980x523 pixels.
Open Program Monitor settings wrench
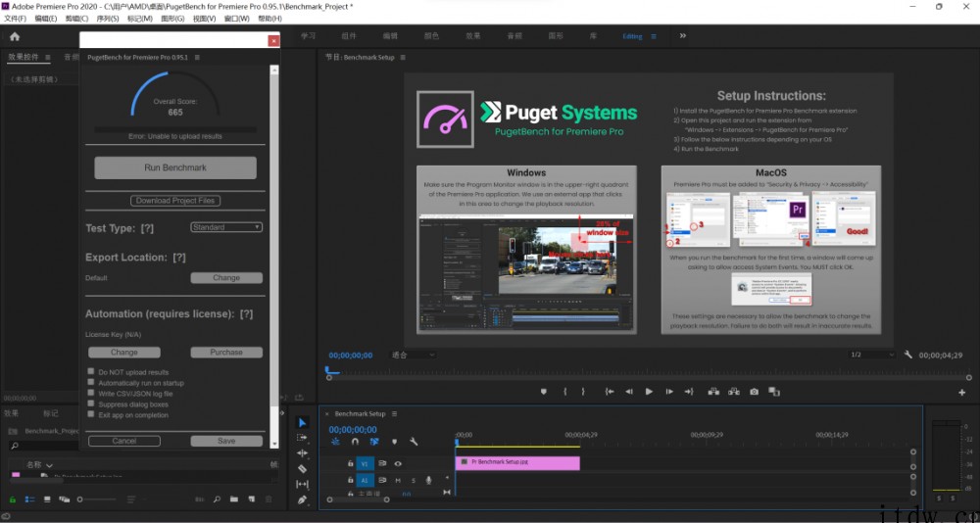[x=908, y=355]
